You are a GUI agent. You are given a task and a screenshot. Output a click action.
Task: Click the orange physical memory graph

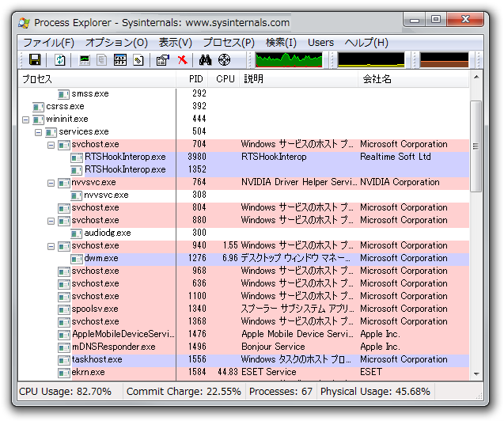444,60
